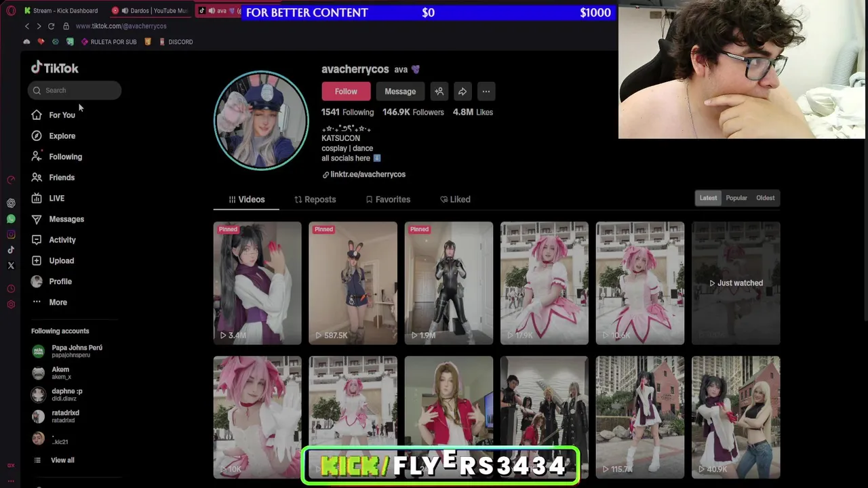
Task: Click the share arrow icon
Action: pyautogui.click(x=462, y=91)
